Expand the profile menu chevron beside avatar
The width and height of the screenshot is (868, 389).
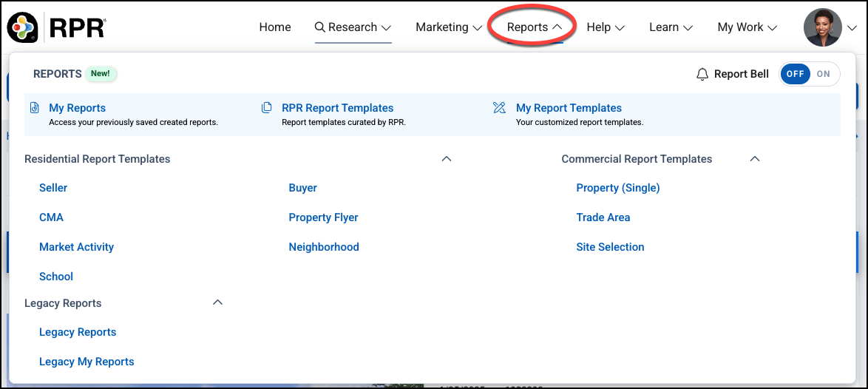click(x=852, y=27)
